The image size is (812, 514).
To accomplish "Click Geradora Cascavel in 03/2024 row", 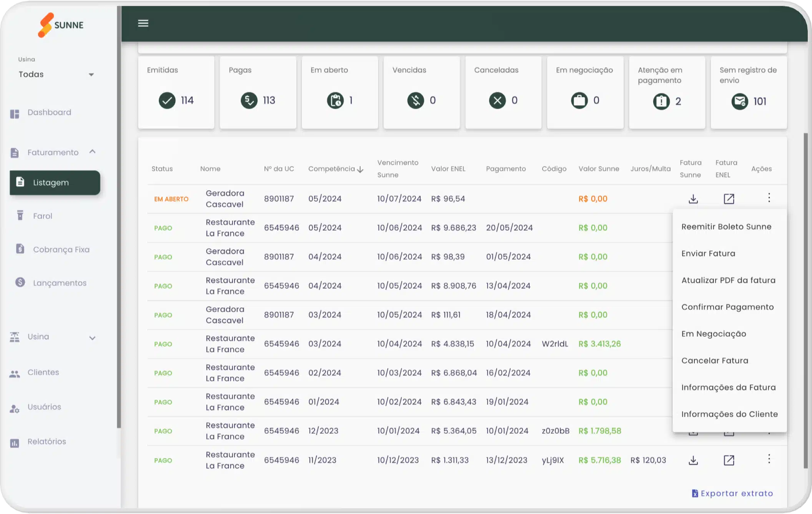I will [x=225, y=315].
